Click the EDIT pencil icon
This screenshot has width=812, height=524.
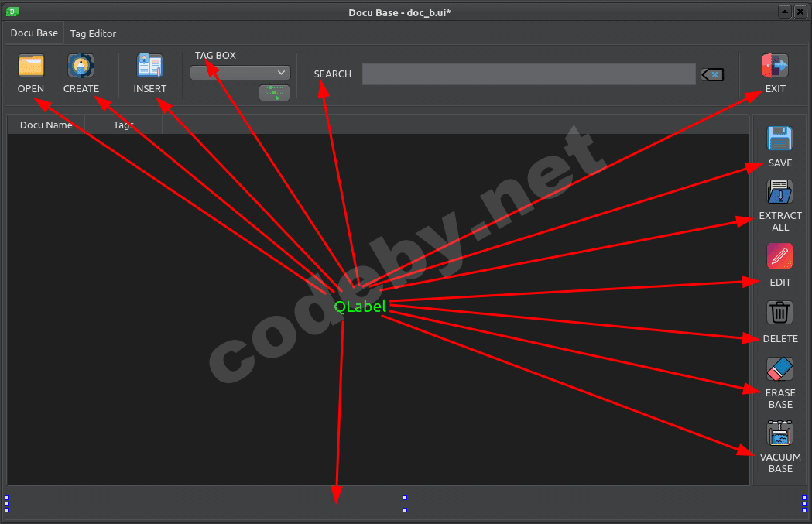click(780, 255)
